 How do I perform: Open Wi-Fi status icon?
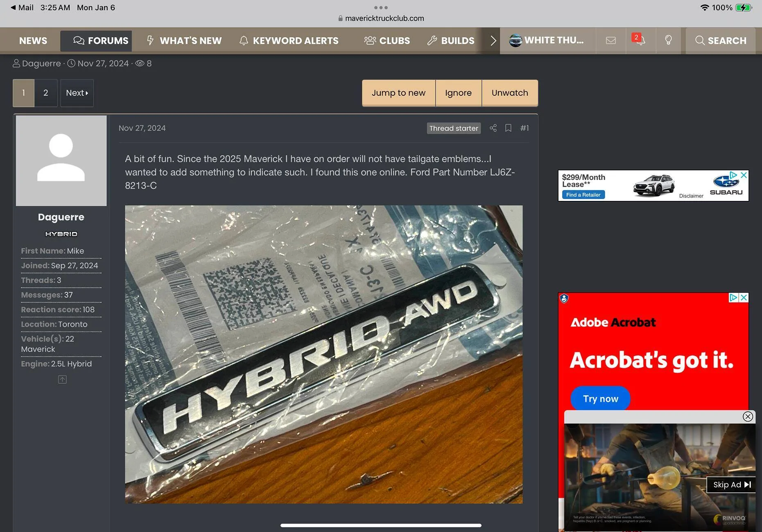tap(705, 7)
